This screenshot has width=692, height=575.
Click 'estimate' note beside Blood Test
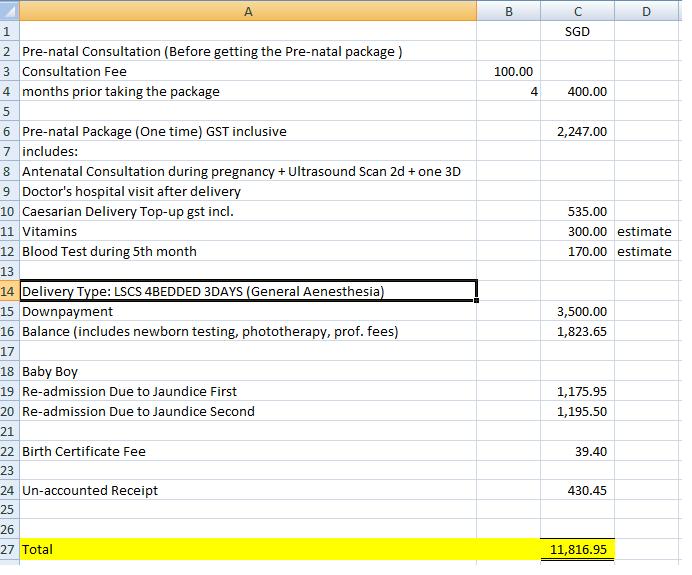click(x=646, y=251)
